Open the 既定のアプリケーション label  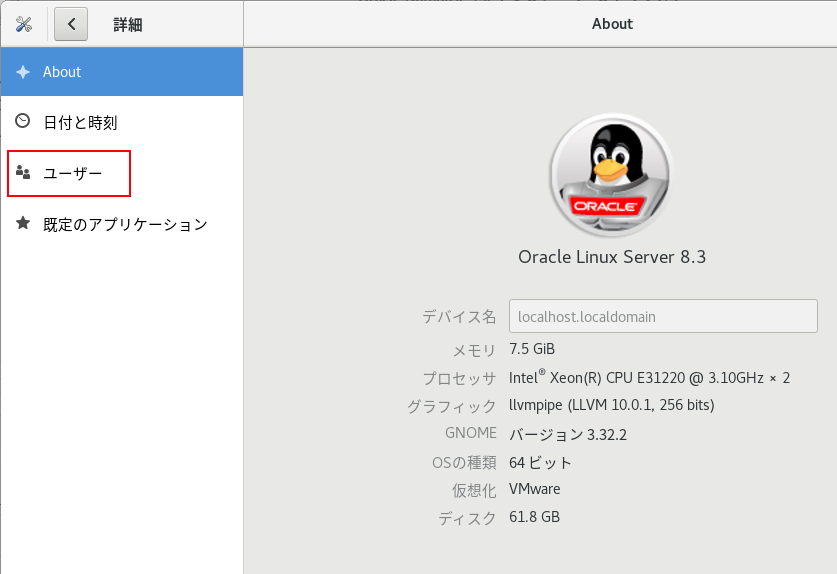(x=125, y=225)
